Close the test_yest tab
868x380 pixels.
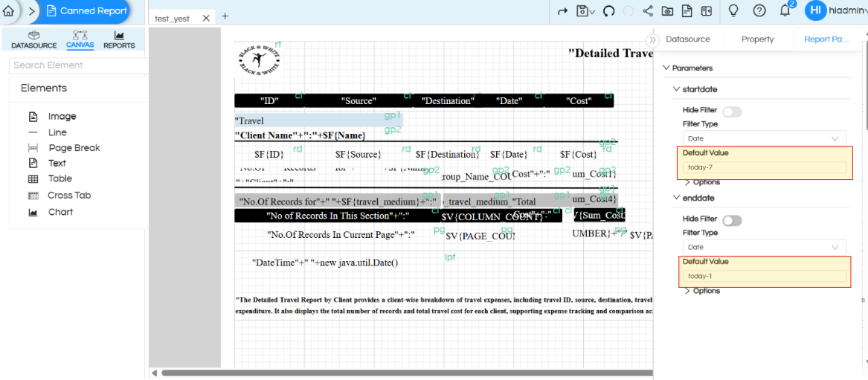tap(206, 19)
